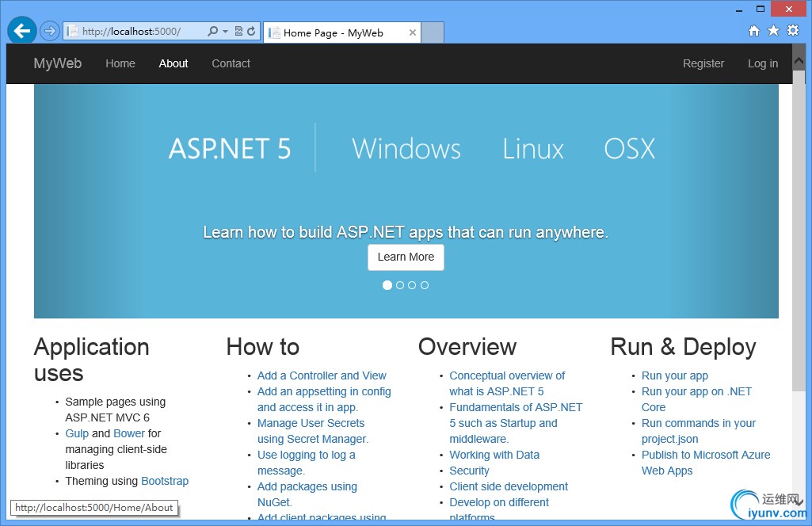812x526 pixels.
Task: Click the browser forward arrow button
Action: 50,31
